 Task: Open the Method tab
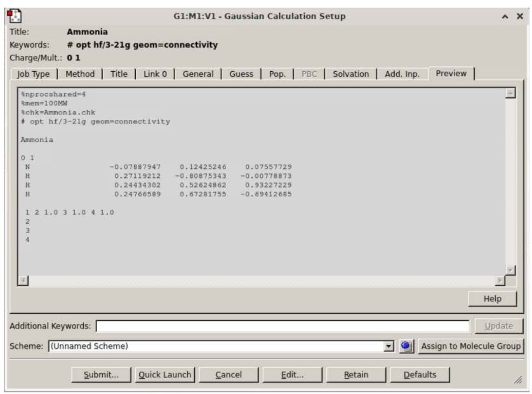(80, 74)
